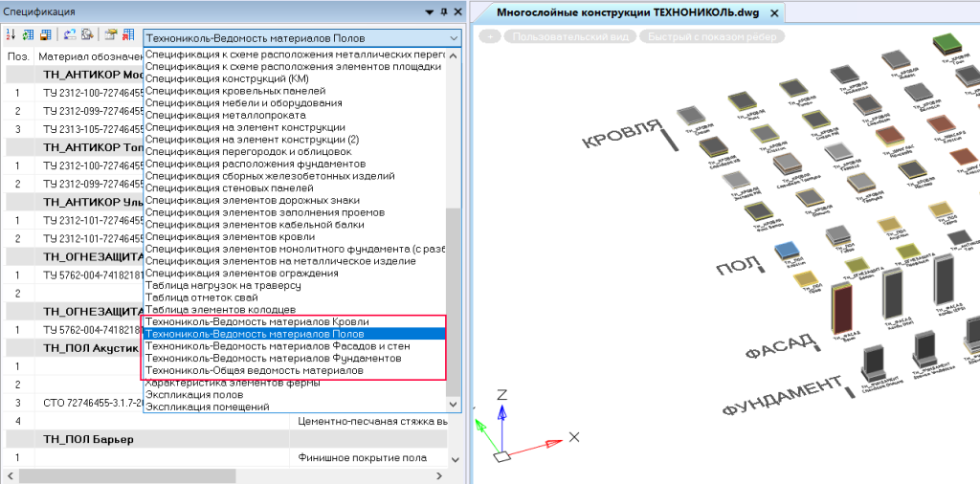Screen dimensions: 980x484
Task: Select Технониколь-Общая ведомость материалов
Action: (295, 370)
